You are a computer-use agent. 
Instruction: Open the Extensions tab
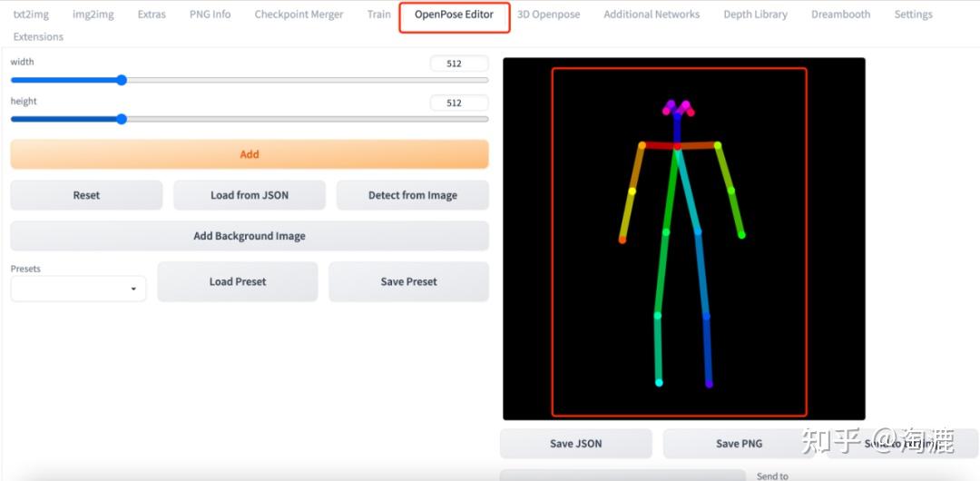click(38, 37)
